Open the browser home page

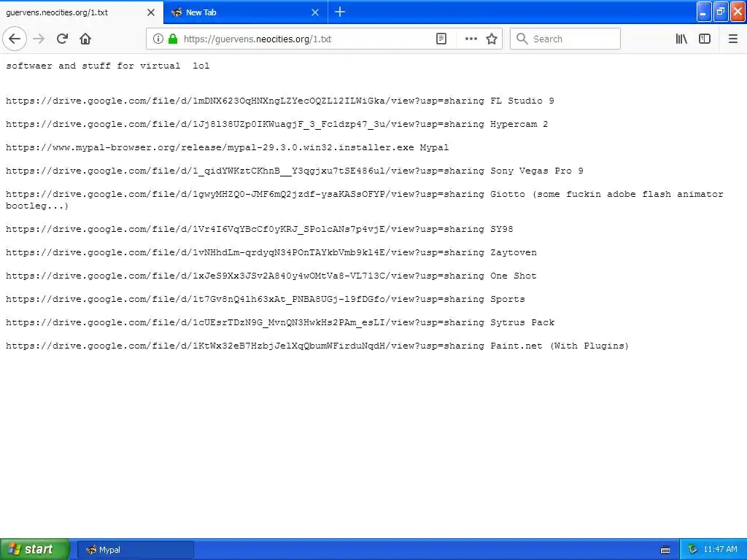[85, 39]
